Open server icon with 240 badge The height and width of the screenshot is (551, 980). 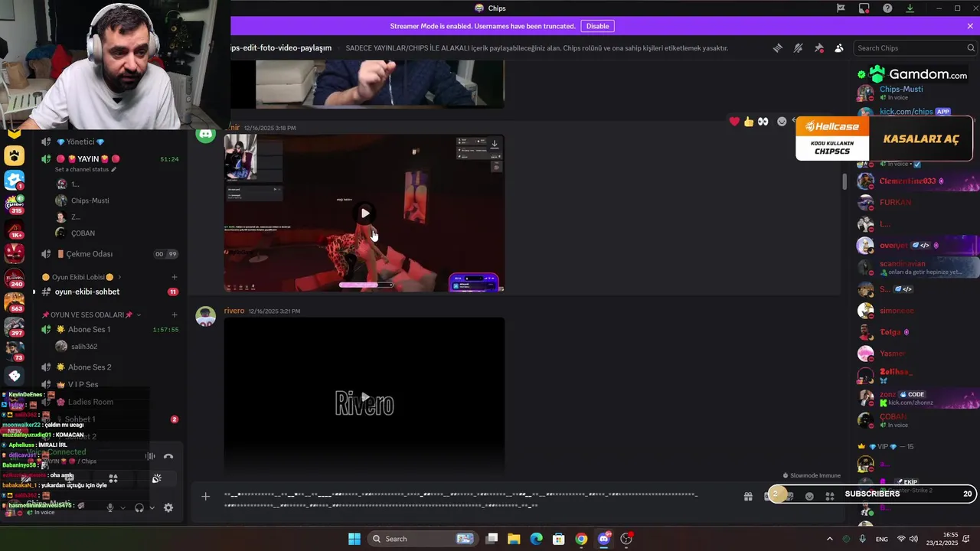pyautogui.click(x=15, y=277)
